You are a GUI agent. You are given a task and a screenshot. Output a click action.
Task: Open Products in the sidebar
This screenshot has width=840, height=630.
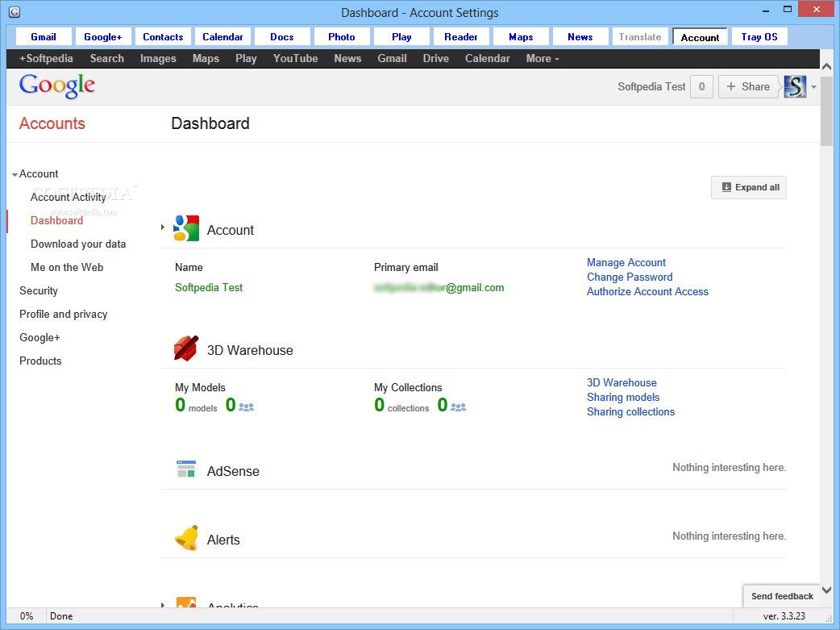[41, 361]
